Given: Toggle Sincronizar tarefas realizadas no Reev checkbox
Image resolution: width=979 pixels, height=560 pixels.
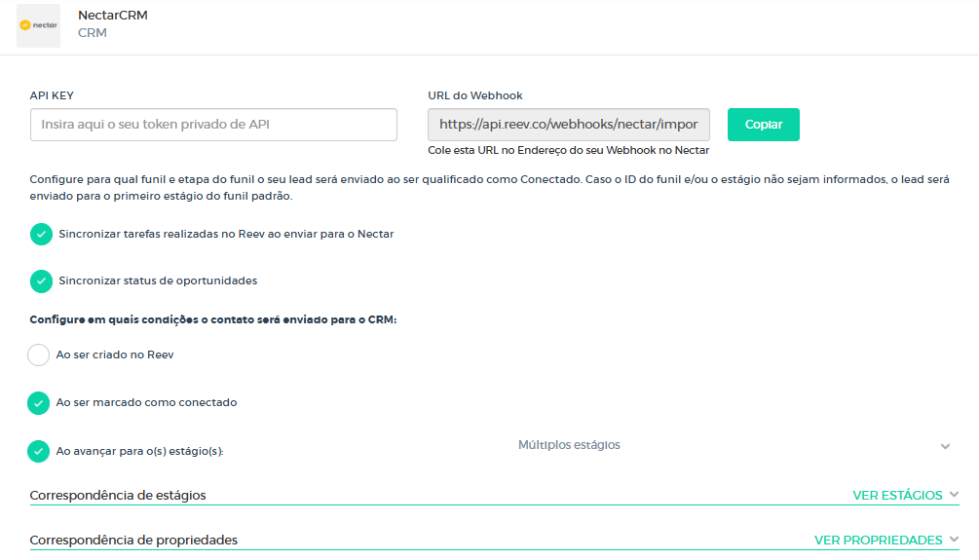Looking at the screenshot, I should pos(41,234).
